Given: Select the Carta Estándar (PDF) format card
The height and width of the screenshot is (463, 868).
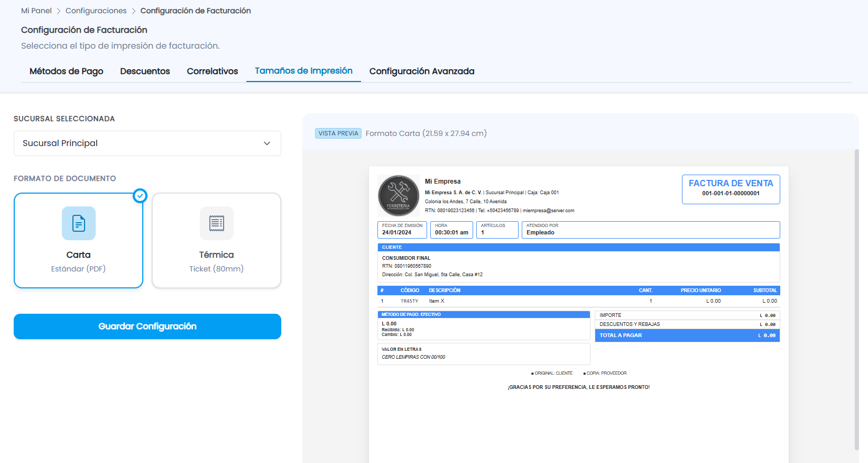Looking at the screenshot, I should [79, 241].
